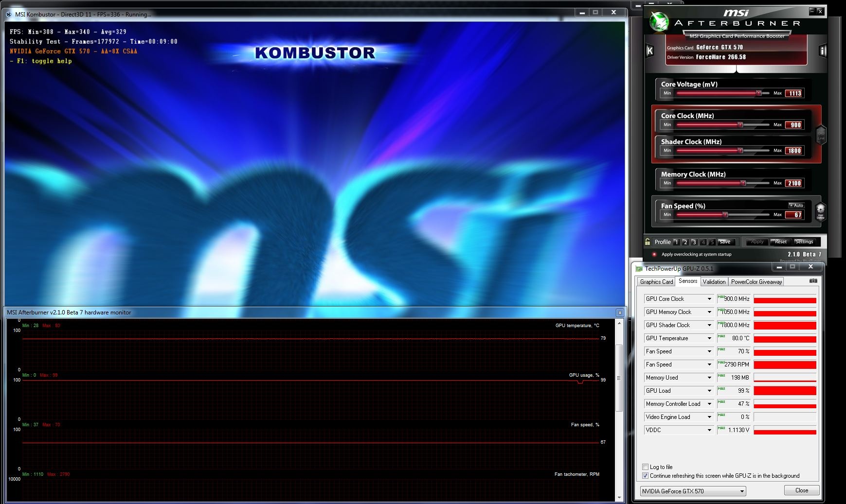Click the Fan Speed slider handle
This screenshot has width=846, height=504.
click(x=725, y=214)
